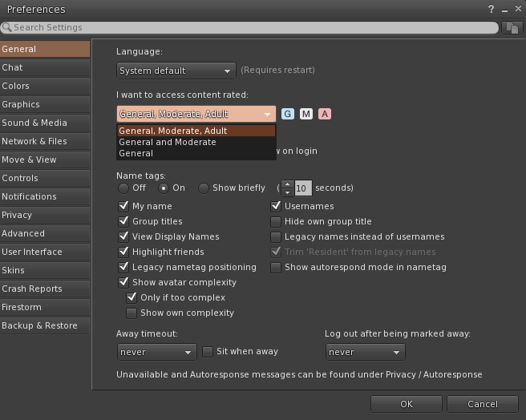Click the magnifier icon in search field

pos(6,27)
